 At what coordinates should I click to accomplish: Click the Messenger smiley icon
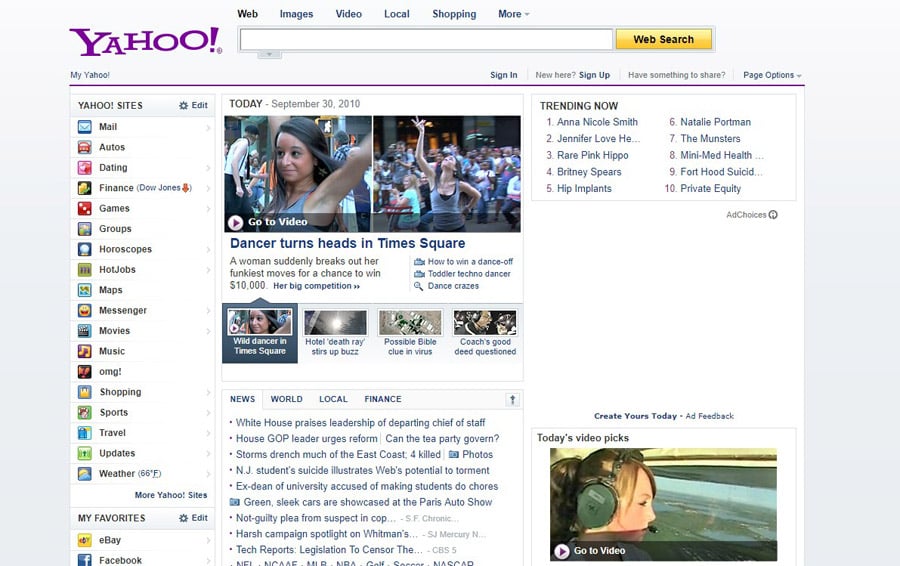85,310
